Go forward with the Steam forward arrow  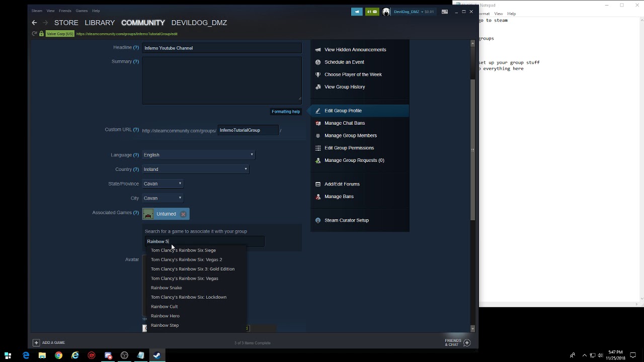tap(45, 23)
